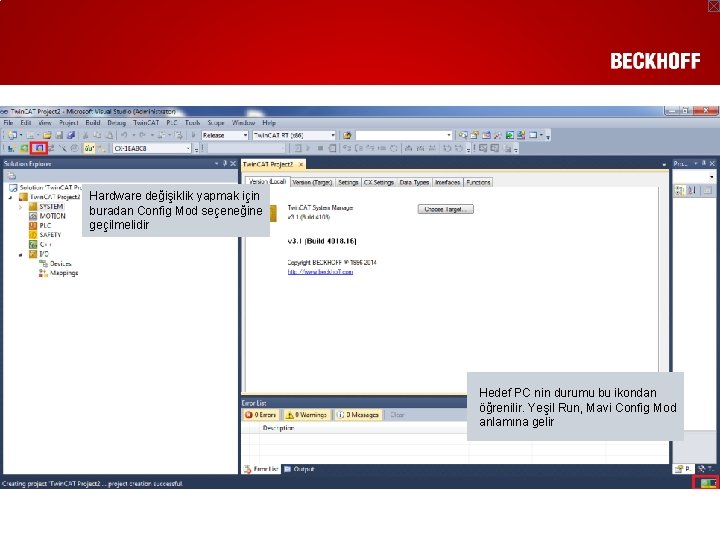Switch to the Data Types tab
This screenshot has height=540, width=720.
tap(414, 182)
